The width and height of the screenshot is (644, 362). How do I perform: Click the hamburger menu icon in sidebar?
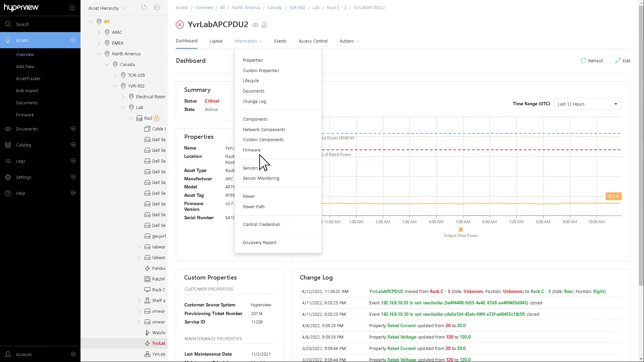pyautogui.click(x=72, y=8)
